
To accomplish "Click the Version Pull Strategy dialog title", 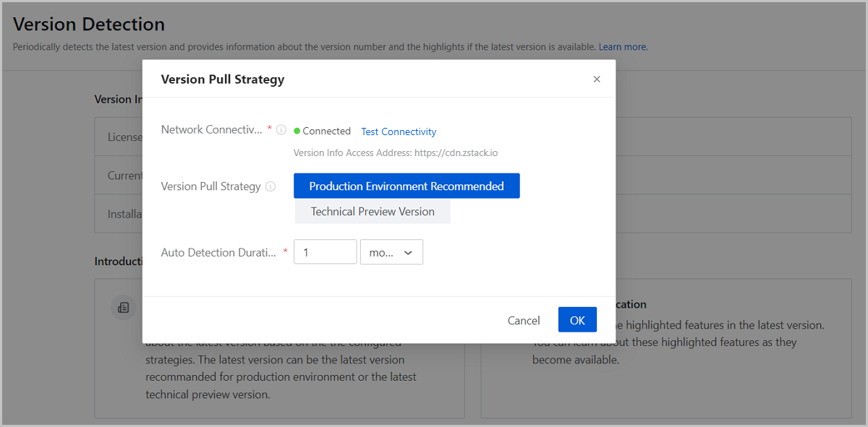I will click(x=223, y=79).
